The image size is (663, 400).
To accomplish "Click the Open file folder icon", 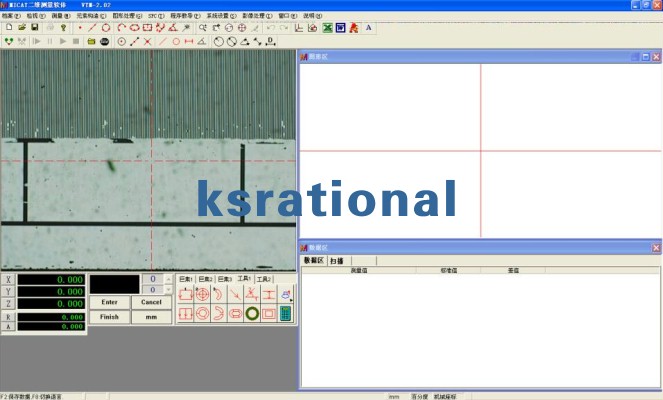I will coord(22,28).
